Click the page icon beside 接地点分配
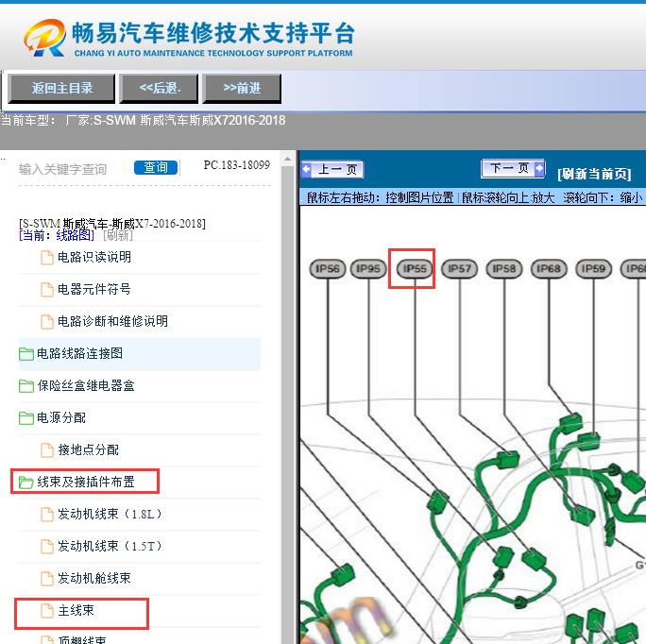This screenshot has height=644, width=646. click(47, 450)
